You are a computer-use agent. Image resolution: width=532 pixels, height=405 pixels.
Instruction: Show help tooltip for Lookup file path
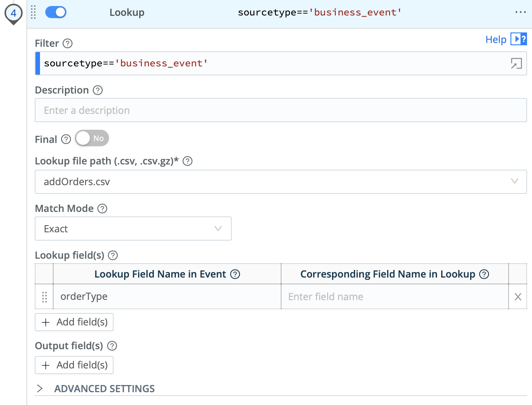[x=188, y=161]
